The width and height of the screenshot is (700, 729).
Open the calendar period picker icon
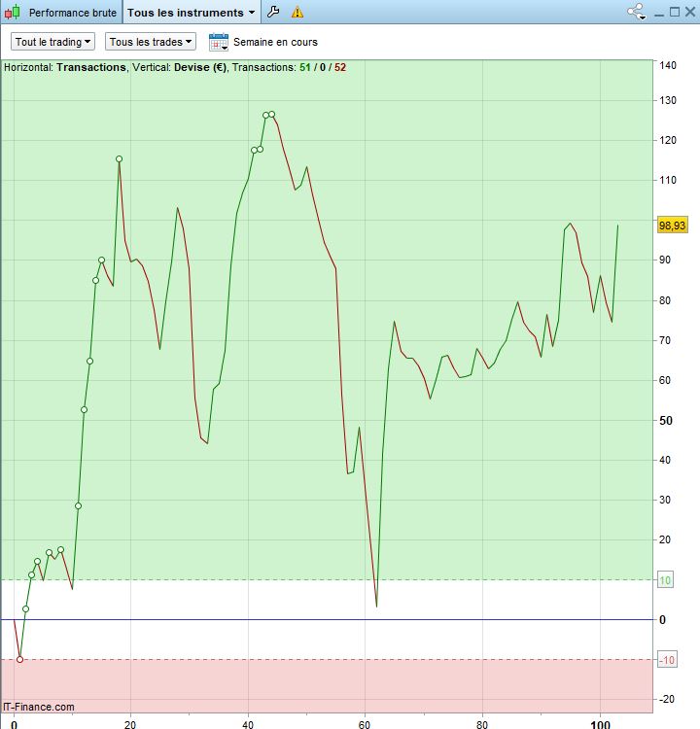tap(219, 42)
